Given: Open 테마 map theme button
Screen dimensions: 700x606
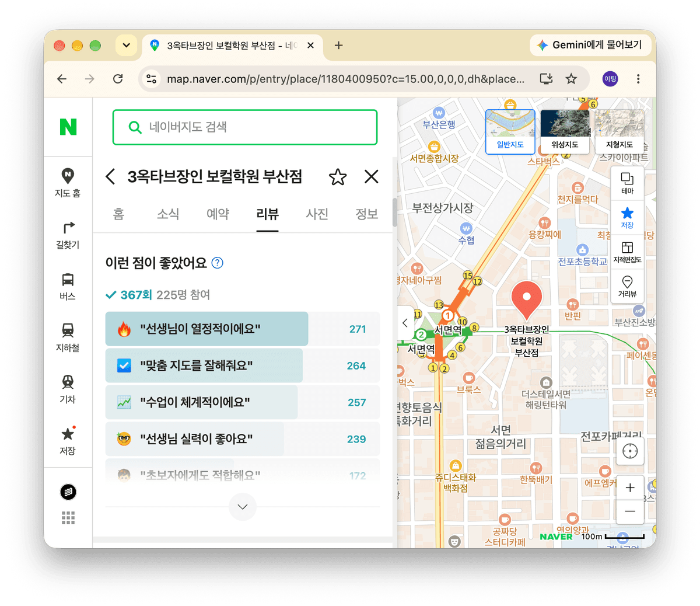Looking at the screenshot, I should click(x=627, y=183).
